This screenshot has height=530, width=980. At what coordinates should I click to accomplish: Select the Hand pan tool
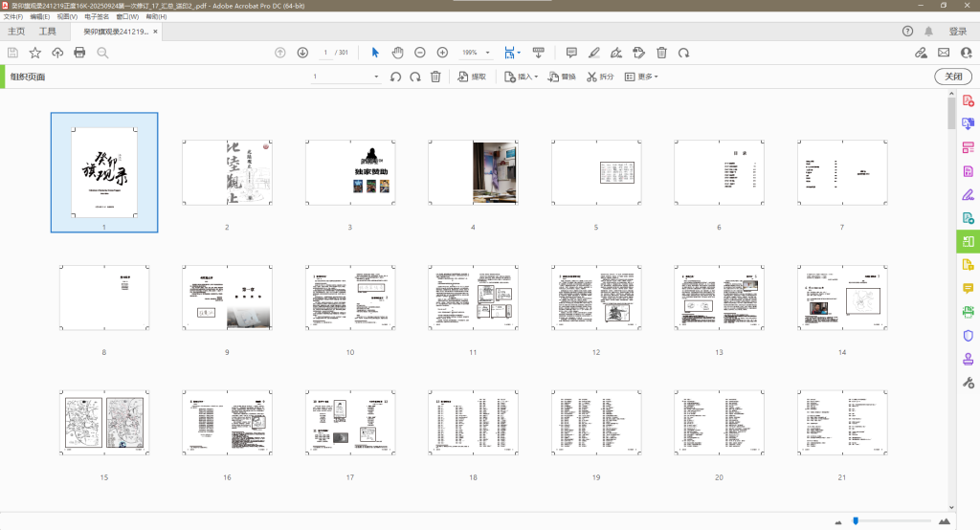tap(397, 53)
